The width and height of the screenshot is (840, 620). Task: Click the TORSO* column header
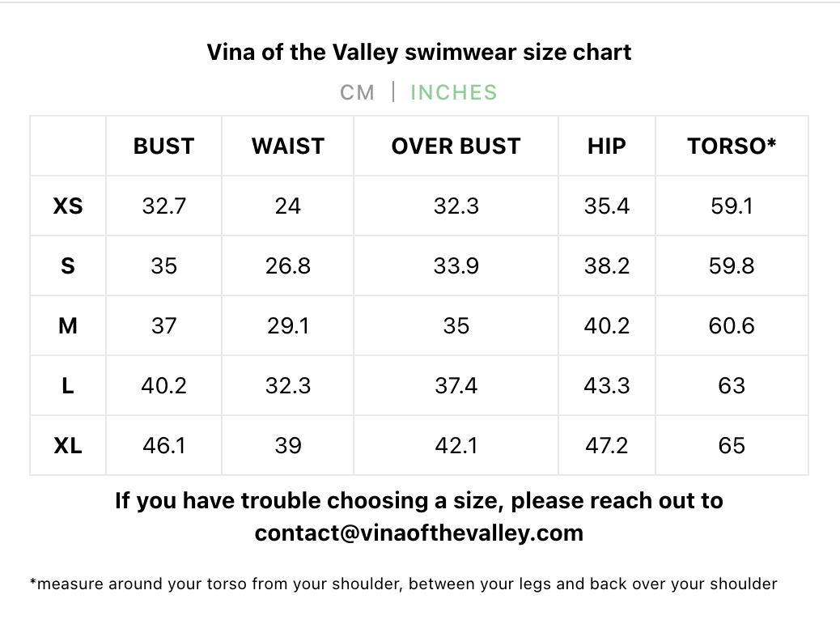pos(732,146)
